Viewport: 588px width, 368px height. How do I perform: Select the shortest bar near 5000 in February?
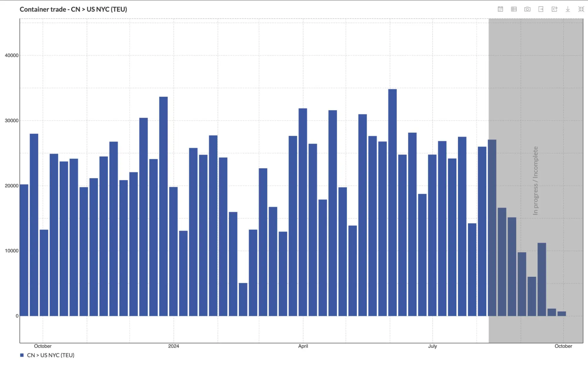pyautogui.click(x=243, y=299)
